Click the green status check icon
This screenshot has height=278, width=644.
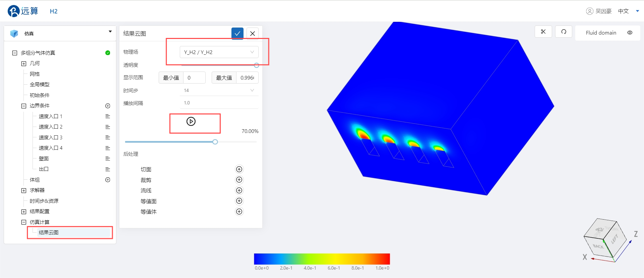[x=108, y=53]
